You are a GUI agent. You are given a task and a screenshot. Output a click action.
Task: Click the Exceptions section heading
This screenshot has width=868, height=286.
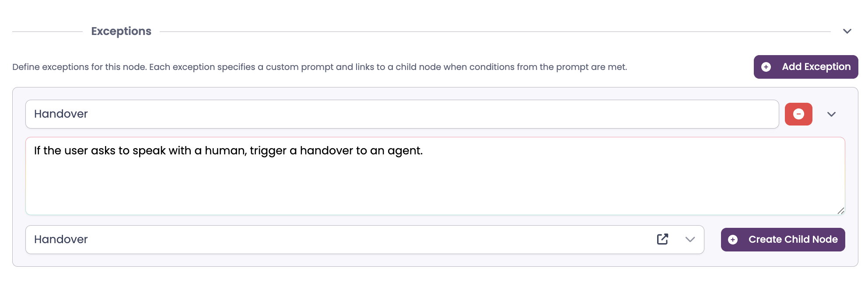(x=121, y=31)
